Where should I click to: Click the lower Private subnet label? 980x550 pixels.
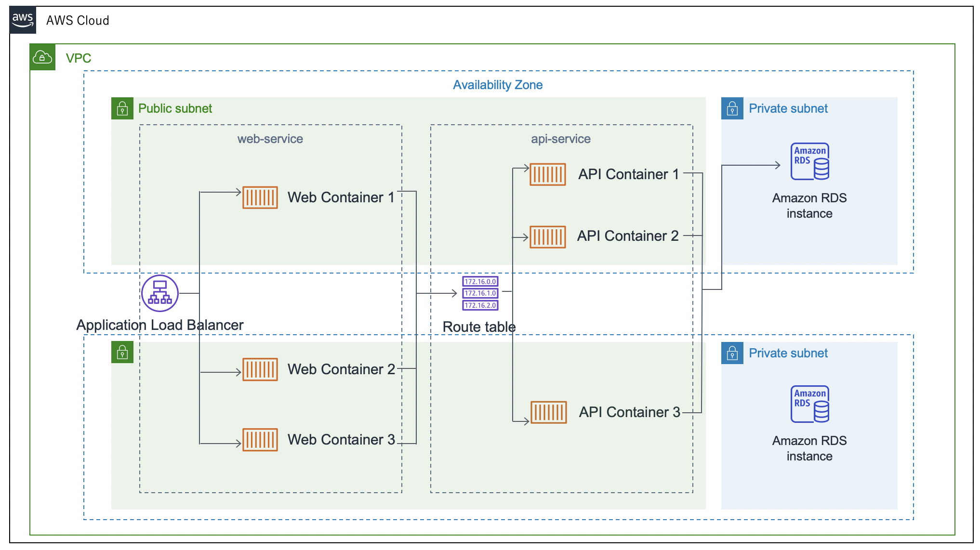[x=788, y=353]
